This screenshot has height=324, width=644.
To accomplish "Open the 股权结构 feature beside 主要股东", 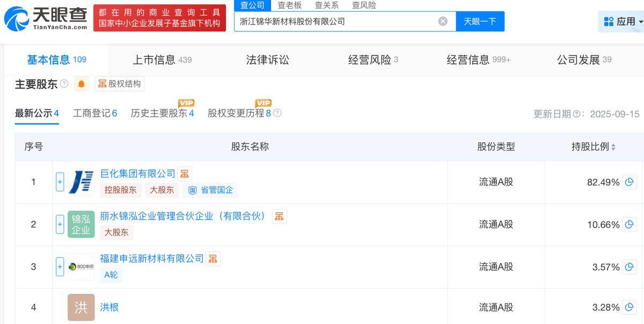I will click(x=119, y=84).
